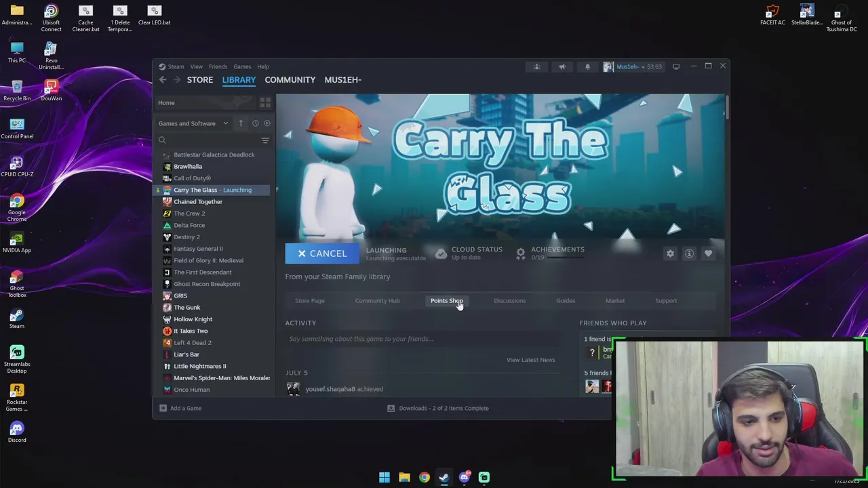
Task: Open File Explorer from taskbar
Action: [404, 477]
